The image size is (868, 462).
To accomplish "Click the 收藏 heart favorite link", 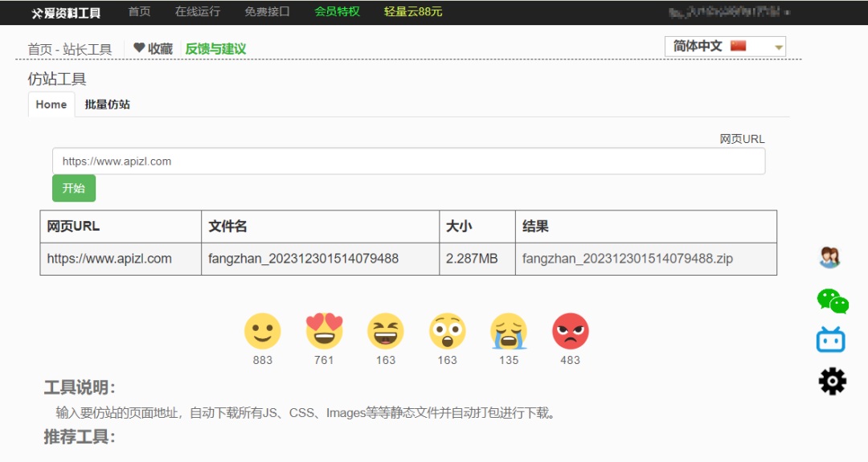I will (x=153, y=49).
